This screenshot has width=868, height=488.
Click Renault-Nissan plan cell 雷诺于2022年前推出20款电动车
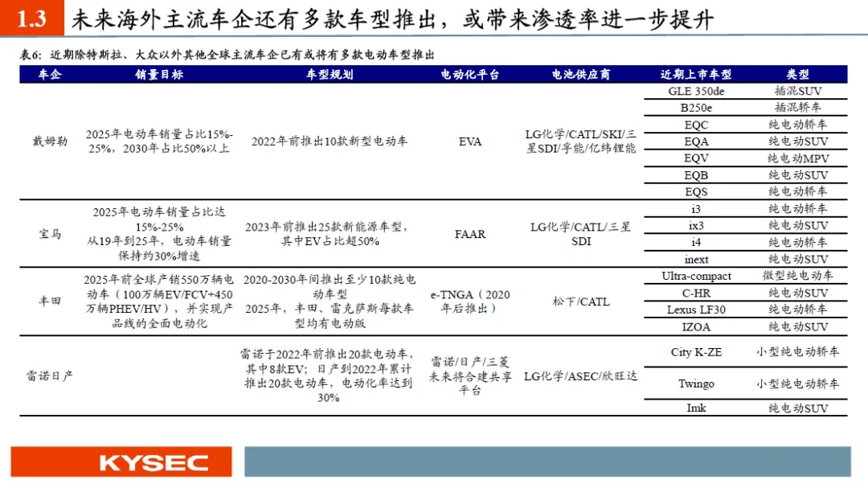coord(329,375)
